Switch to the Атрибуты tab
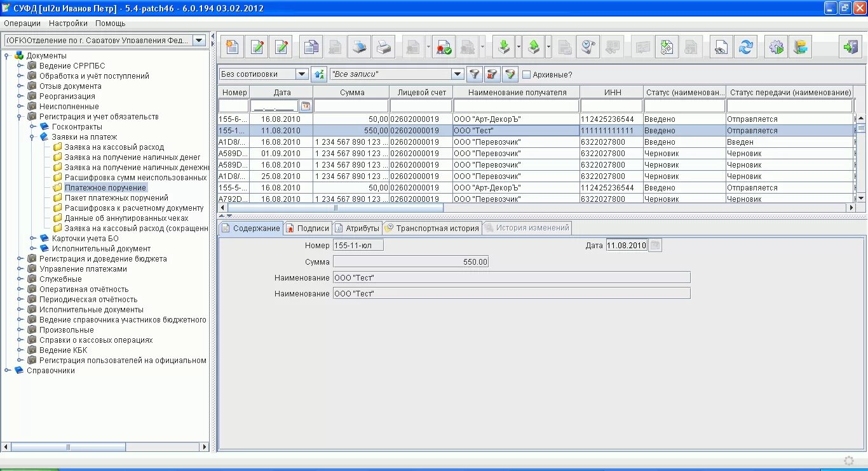The image size is (868, 471). pyautogui.click(x=356, y=228)
